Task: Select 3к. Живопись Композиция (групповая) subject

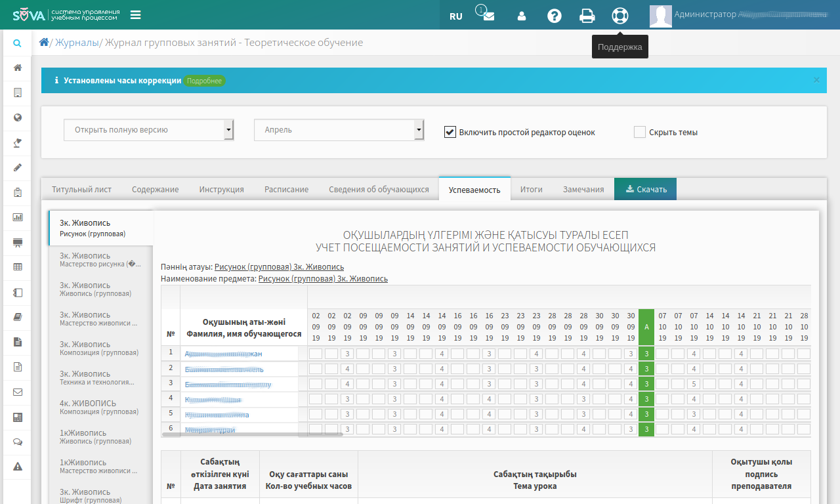Action: (101, 348)
